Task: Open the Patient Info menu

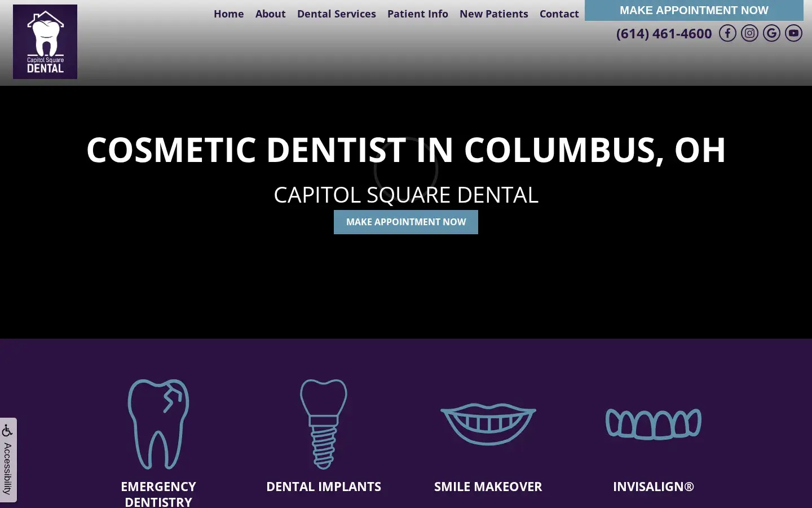Action: point(418,14)
